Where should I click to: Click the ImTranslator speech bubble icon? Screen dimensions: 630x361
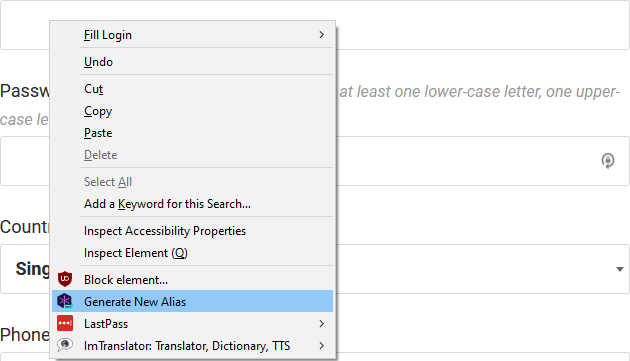pyautogui.click(x=65, y=345)
